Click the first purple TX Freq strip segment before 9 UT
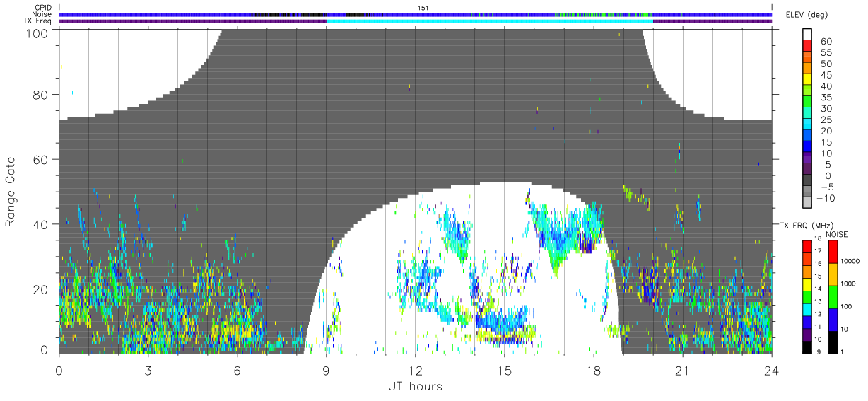Screen dimensions: 868x401 click(x=192, y=21)
